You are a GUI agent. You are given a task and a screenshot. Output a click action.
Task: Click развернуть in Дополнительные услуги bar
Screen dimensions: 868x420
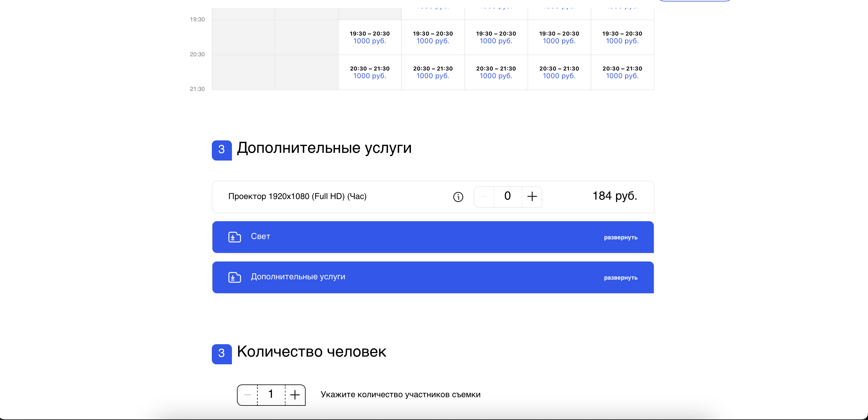[x=620, y=278]
